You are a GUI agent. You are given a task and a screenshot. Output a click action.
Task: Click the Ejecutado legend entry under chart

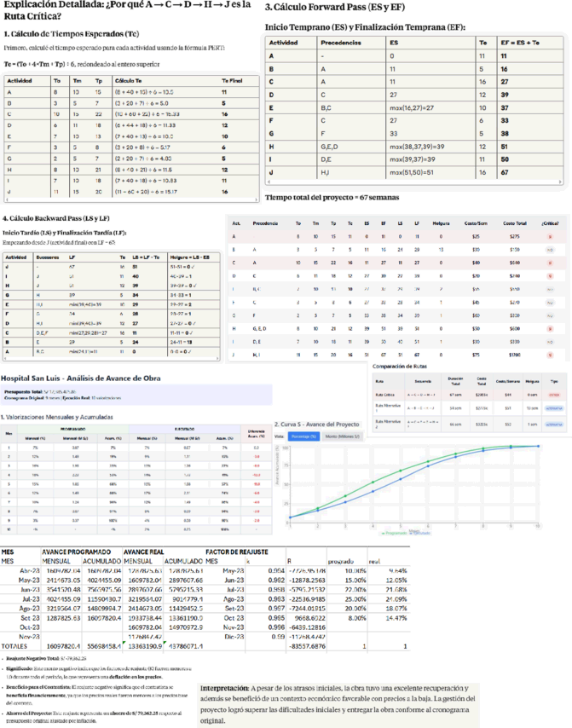point(419,533)
